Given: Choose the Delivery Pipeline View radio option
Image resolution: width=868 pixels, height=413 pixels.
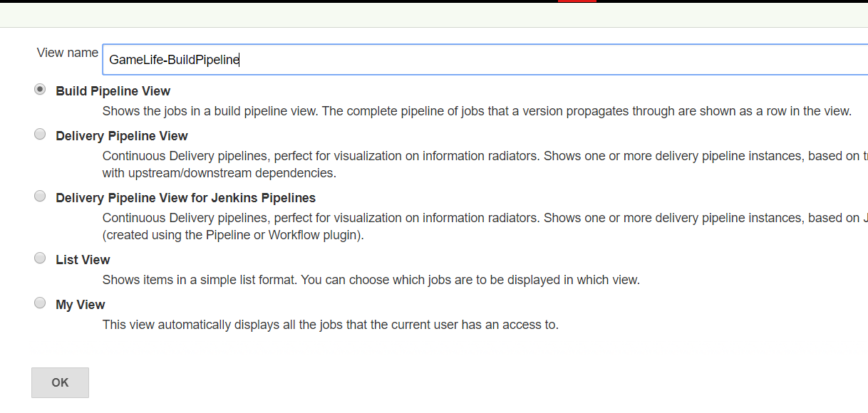Looking at the screenshot, I should coord(40,135).
